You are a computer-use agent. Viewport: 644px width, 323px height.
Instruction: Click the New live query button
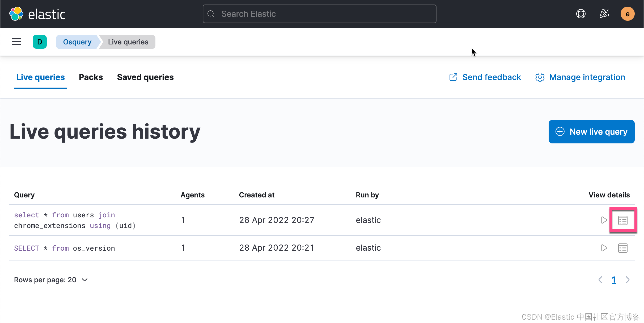click(591, 131)
